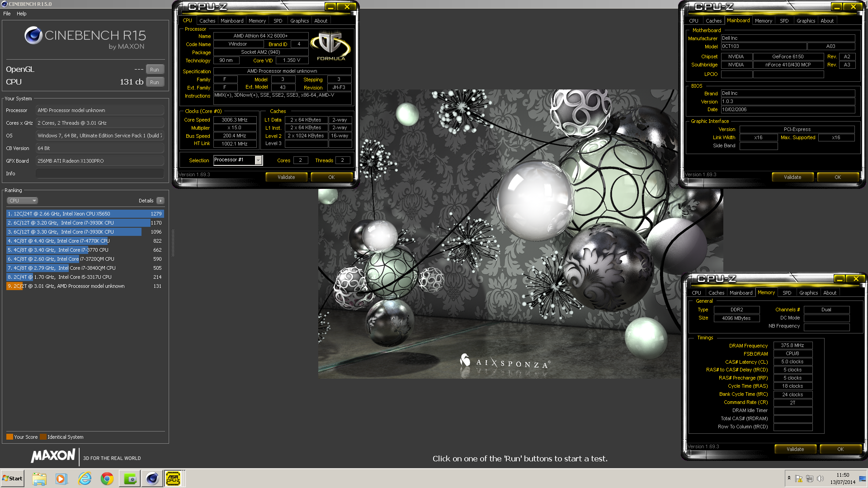The height and width of the screenshot is (488, 868).
Task: Select the i7-4770K ranking row
Action: click(85, 241)
